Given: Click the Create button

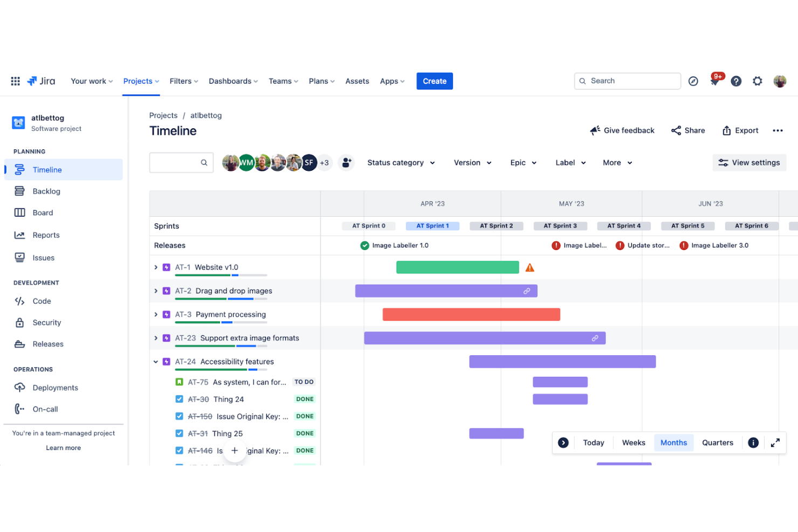Looking at the screenshot, I should pyautogui.click(x=435, y=81).
